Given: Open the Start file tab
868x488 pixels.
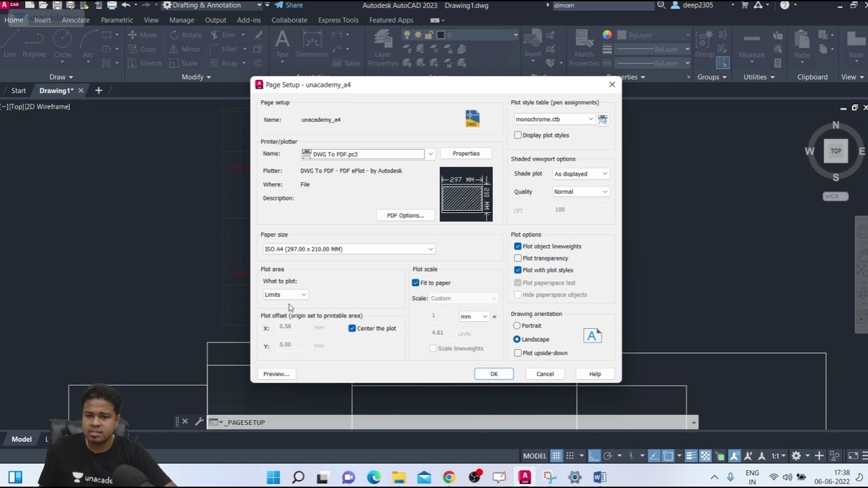Looking at the screenshot, I should [x=18, y=91].
